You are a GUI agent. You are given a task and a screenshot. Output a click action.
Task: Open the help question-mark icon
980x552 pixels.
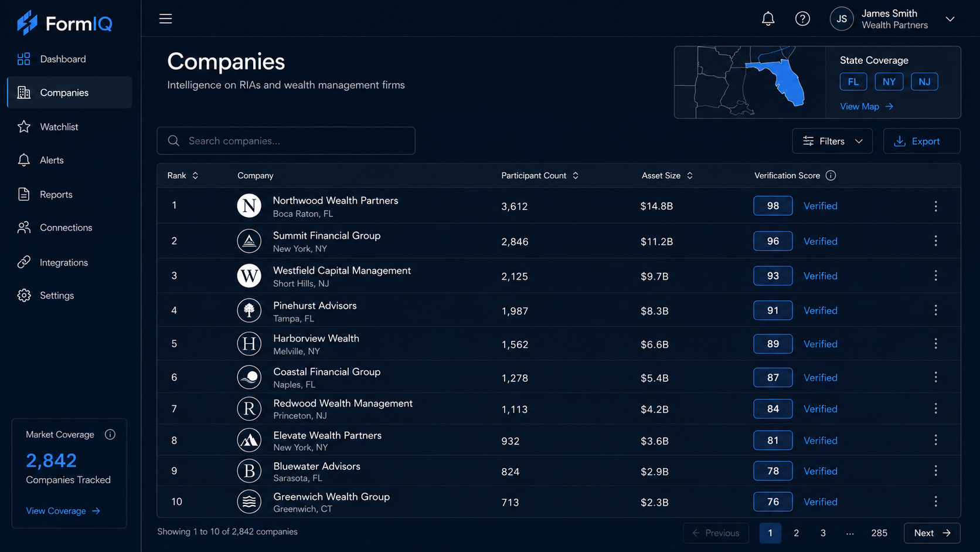(x=802, y=19)
